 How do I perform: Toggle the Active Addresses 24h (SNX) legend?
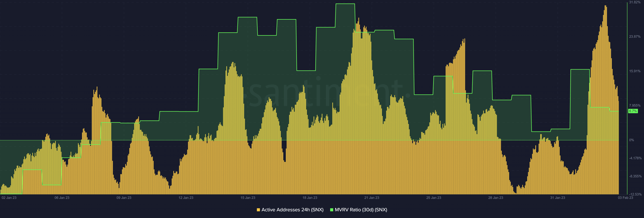(290, 210)
